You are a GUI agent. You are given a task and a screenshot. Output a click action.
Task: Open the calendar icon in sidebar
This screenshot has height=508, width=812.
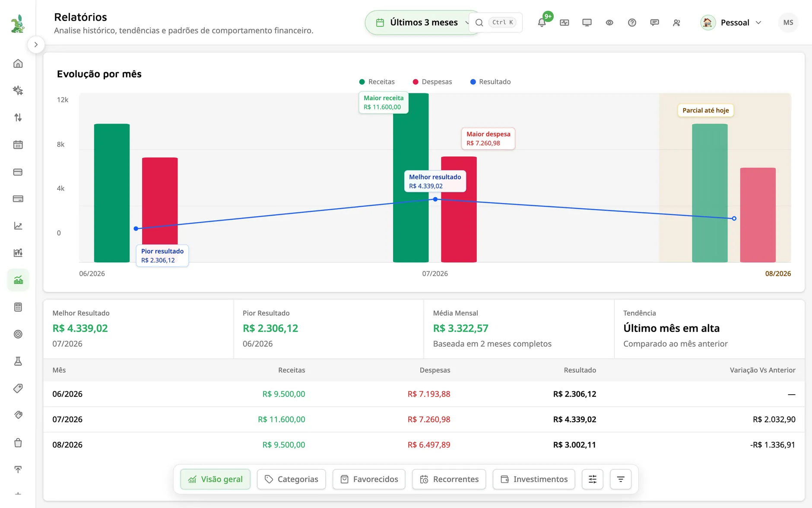(18, 145)
